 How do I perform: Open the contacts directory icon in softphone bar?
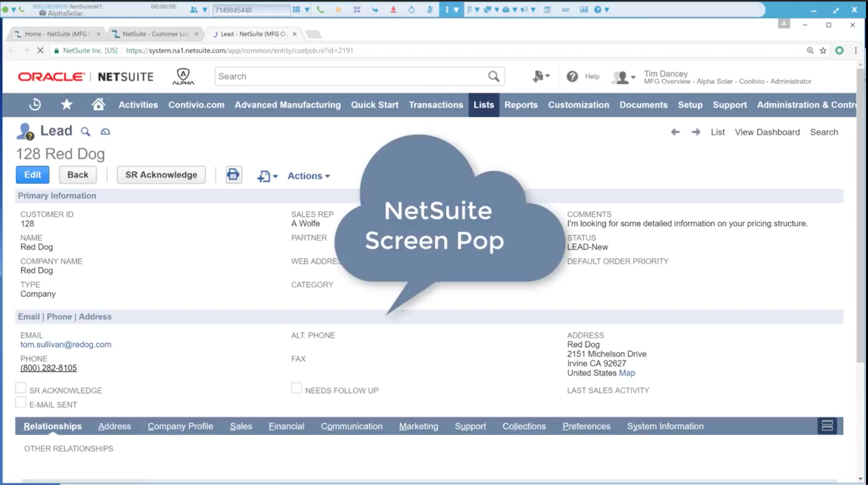194,10
